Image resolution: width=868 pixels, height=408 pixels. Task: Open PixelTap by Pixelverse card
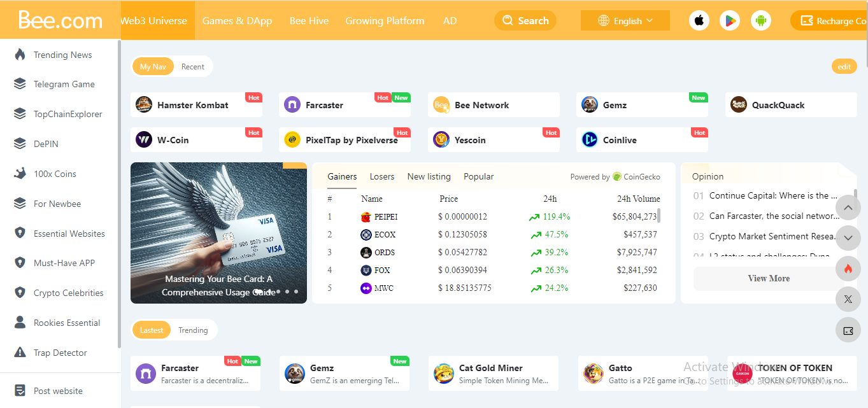point(345,139)
